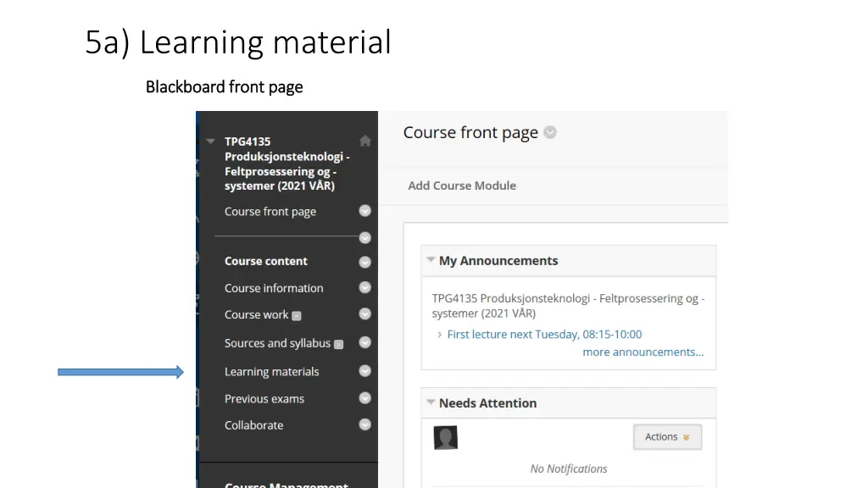
Task: Open options circle next to Previous exams
Action: click(364, 398)
